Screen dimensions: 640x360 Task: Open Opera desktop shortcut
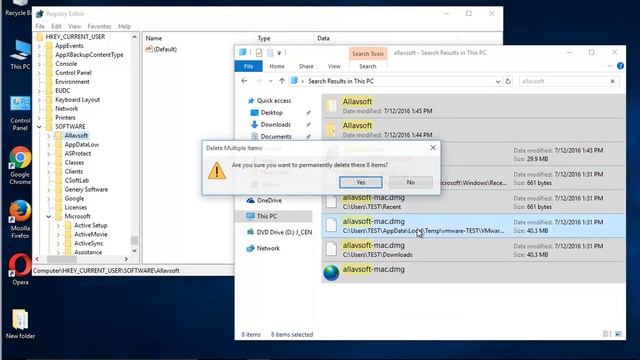(20, 270)
